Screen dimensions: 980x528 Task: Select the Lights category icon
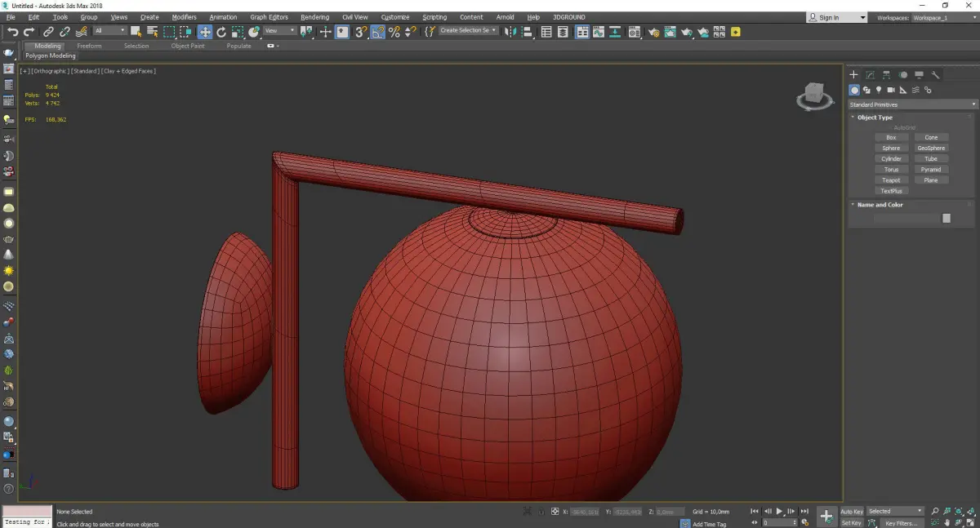pos(879,90)
